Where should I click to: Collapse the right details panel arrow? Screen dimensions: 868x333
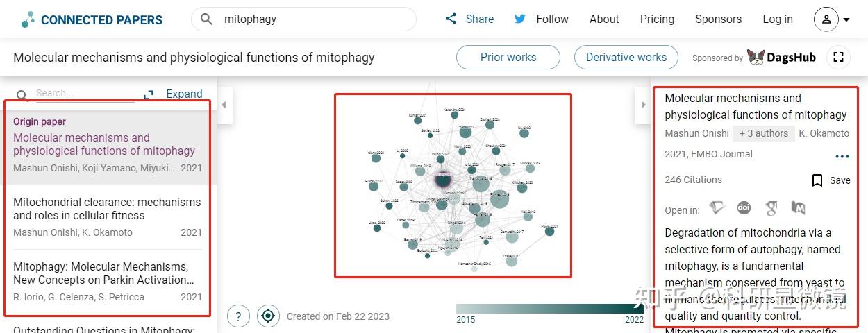click(644, 105)
